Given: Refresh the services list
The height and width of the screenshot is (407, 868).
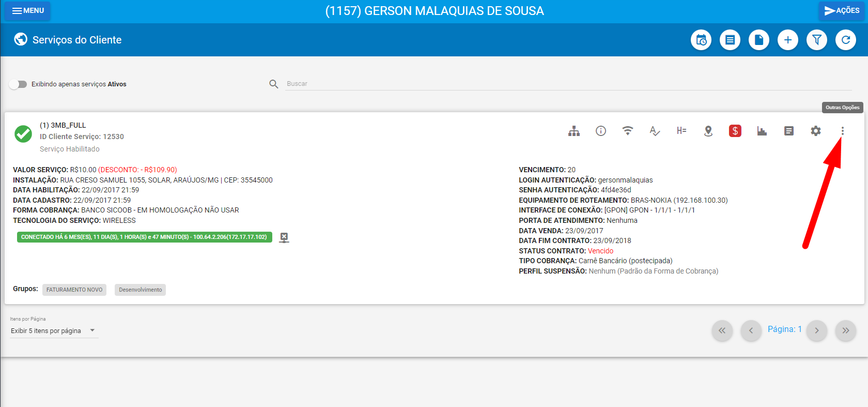Looking at the screenshot, I should (x=846, y=40).
